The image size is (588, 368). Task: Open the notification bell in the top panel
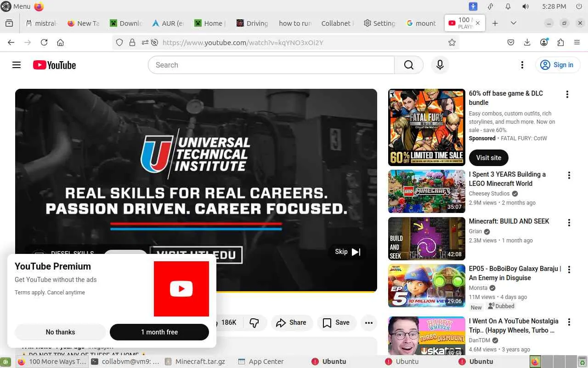508,6
